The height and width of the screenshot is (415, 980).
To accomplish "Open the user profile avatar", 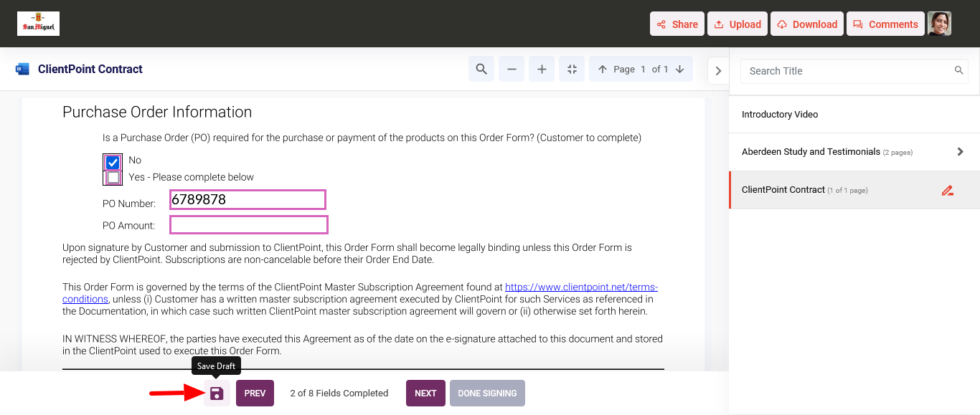I will (x=939, y=24).
